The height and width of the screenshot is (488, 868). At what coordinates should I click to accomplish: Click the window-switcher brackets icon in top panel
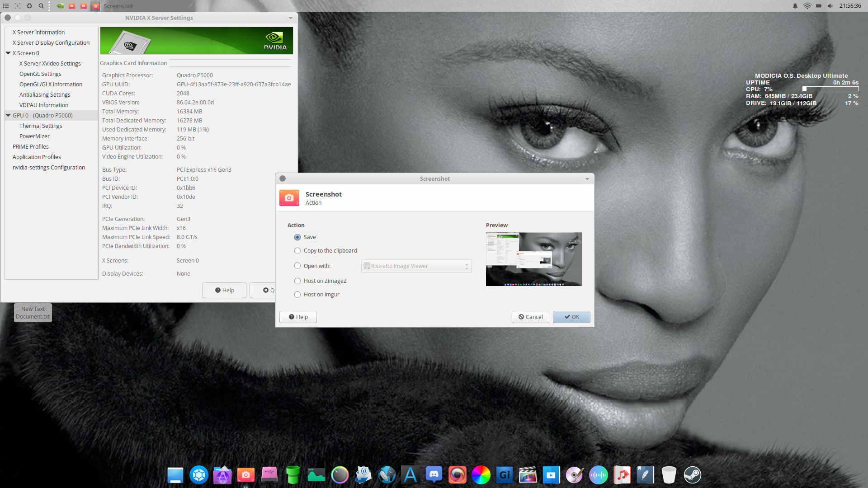click(18, 6)
